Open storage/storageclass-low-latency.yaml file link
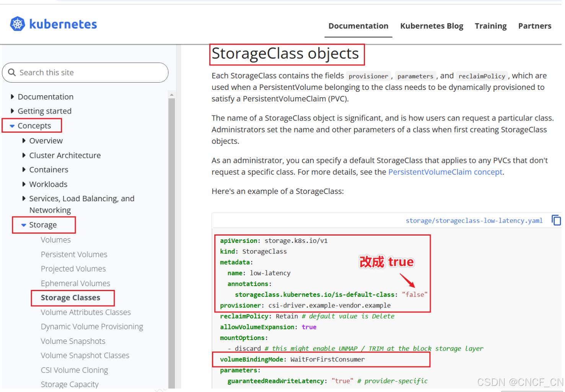This screenshot has width=565, height=392. [474, 221]
